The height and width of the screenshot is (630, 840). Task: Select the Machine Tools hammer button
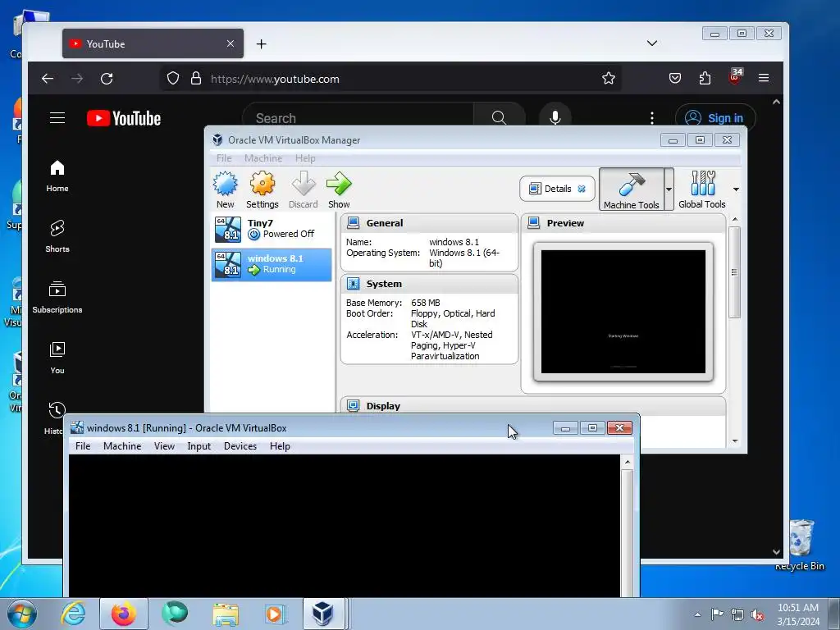[632, 189]
